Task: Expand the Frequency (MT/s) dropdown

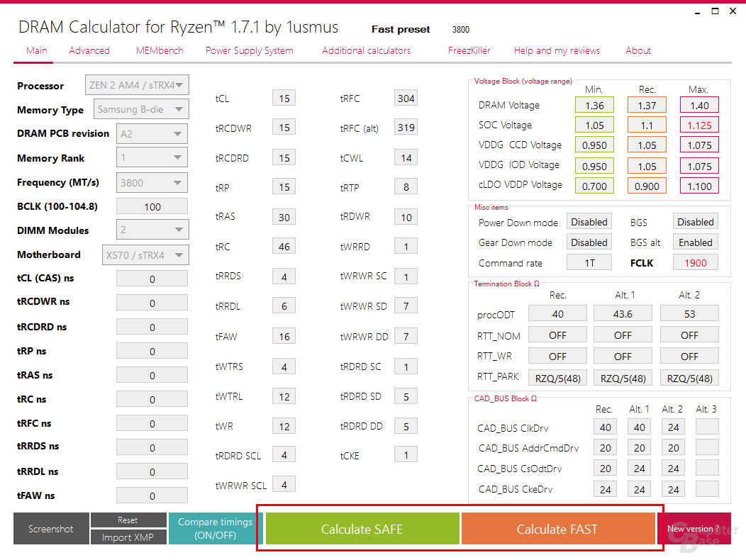Action: tap(152, 183)
